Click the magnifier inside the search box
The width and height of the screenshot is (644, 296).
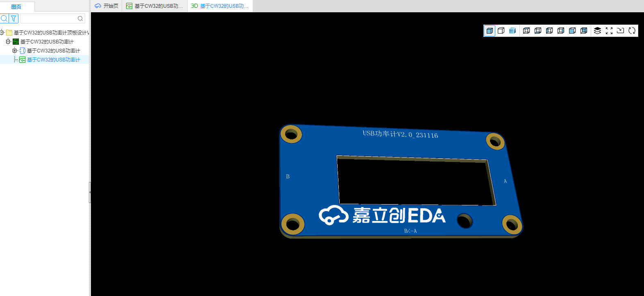tap(80, 18)
